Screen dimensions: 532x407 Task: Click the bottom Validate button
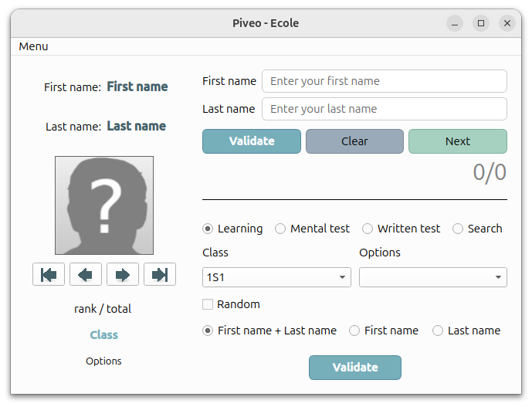click(355, 368)
